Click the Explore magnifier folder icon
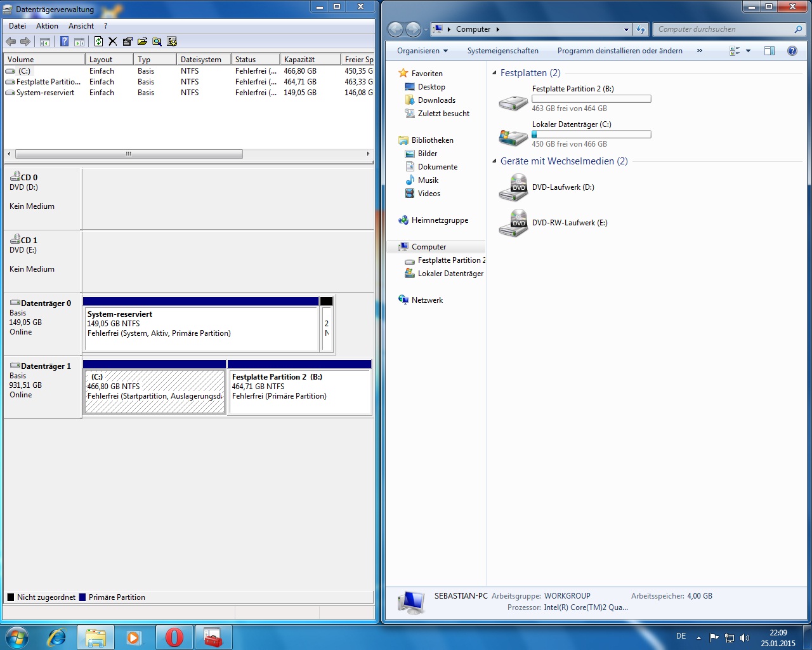The image size is (812, 650). pyautogui.click(x=157, y=42)
